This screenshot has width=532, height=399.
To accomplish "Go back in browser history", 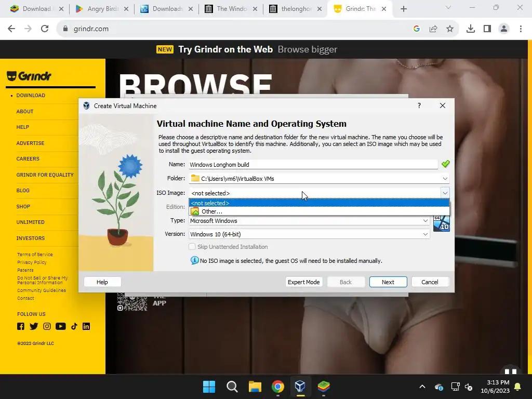I will pyautogui.click(x=11, y=29).
